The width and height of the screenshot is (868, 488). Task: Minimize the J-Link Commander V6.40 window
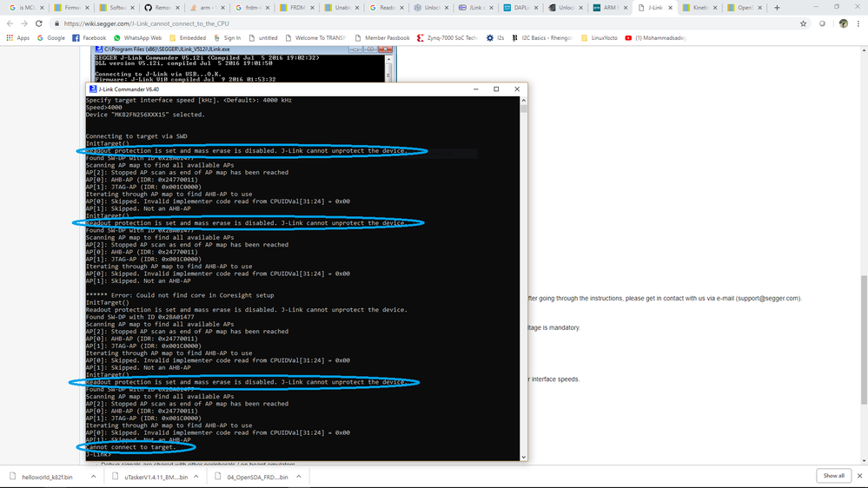(x=475, y=89)
